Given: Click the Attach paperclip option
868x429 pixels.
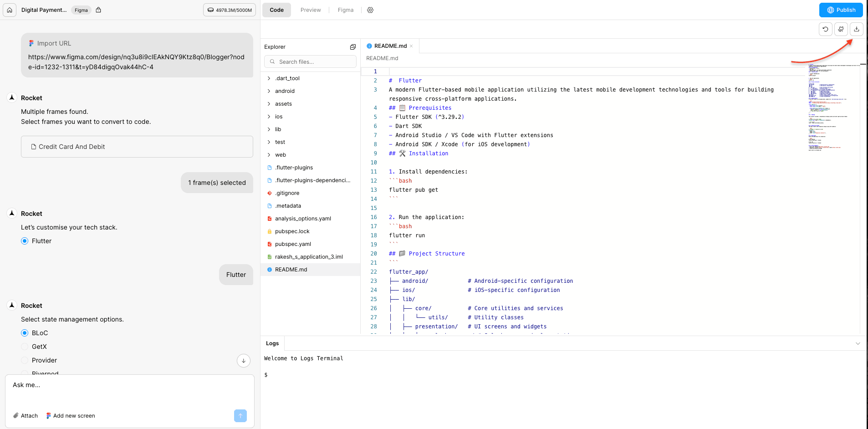Looking at the screenshot, I should click(x=26, y=416).
